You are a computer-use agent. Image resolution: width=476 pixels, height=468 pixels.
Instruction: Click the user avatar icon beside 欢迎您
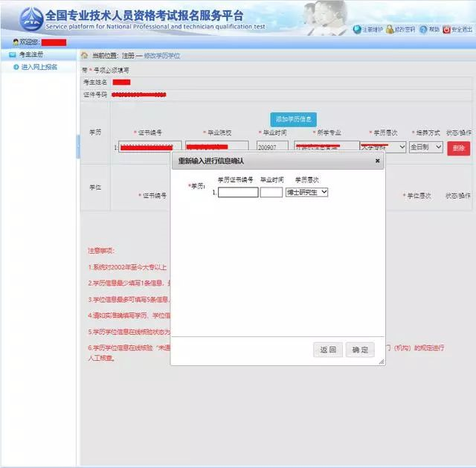(x=16, y=42)
